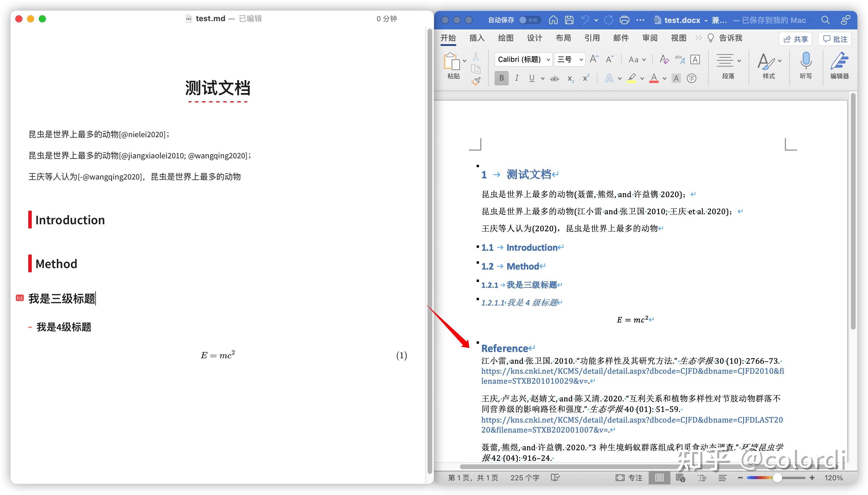
Task: Apply the yellow highlight color
Action: 631,79
